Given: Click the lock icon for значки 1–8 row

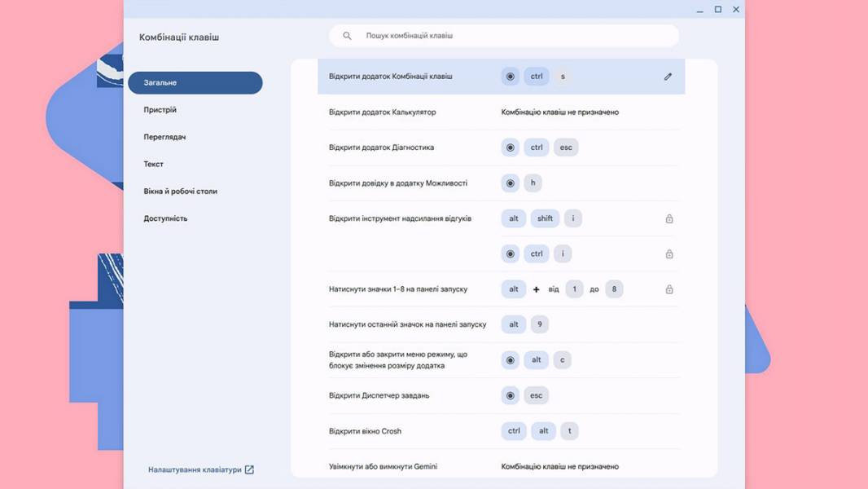Looking at the screenshot, I should tap(669, 289).
